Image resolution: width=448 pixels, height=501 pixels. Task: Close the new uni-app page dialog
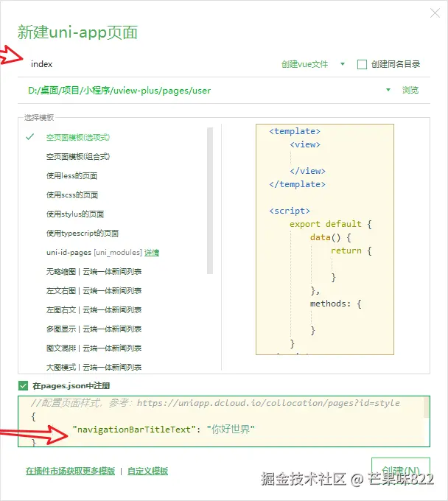pos(435,13)
